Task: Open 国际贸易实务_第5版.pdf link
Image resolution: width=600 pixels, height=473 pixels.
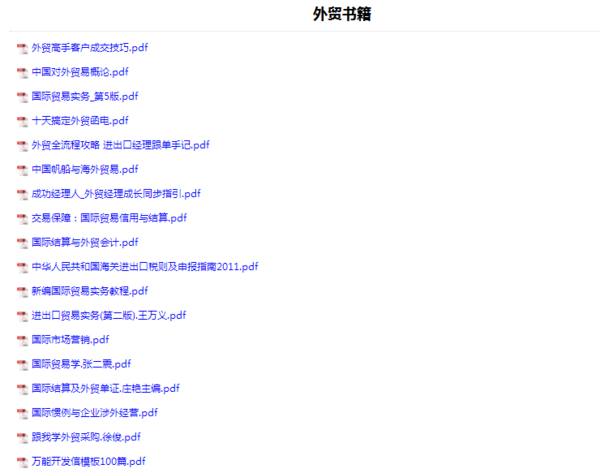Action: [x=85, y=96]
